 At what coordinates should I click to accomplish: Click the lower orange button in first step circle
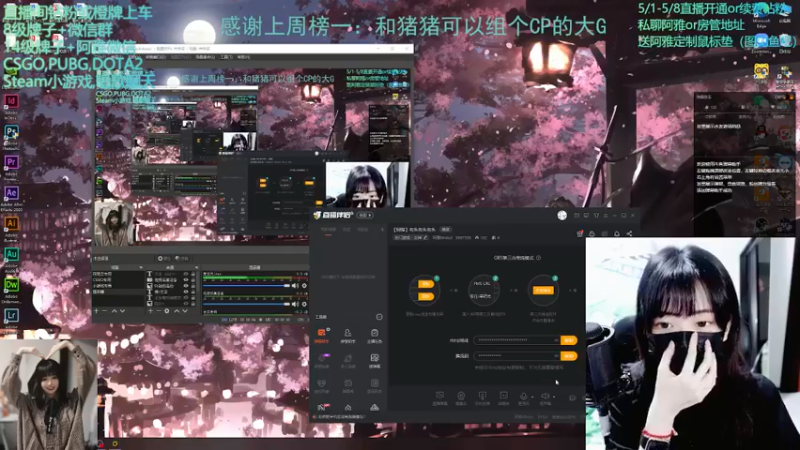[x=426, y=296]
